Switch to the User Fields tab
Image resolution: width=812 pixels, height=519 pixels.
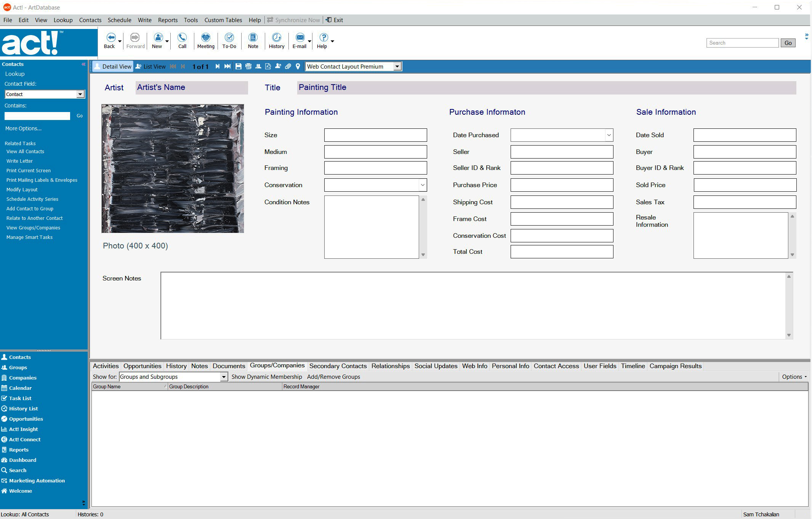(599, 366)
